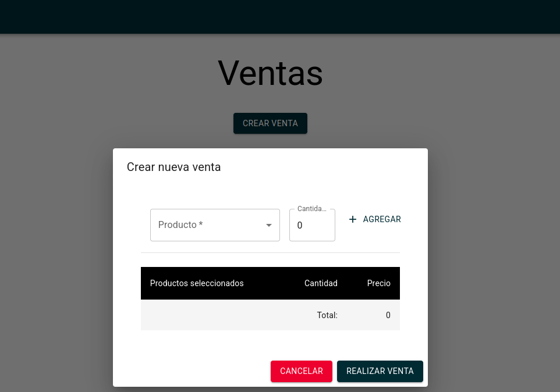This screenshot has height=392, width=560.
Task: Click the Crear nueva venta dialog title
Action: pos(173,167)
